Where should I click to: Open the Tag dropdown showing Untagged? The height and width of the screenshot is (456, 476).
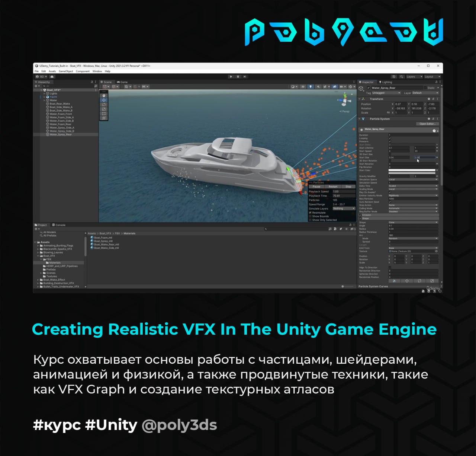(x=386, y=93)
